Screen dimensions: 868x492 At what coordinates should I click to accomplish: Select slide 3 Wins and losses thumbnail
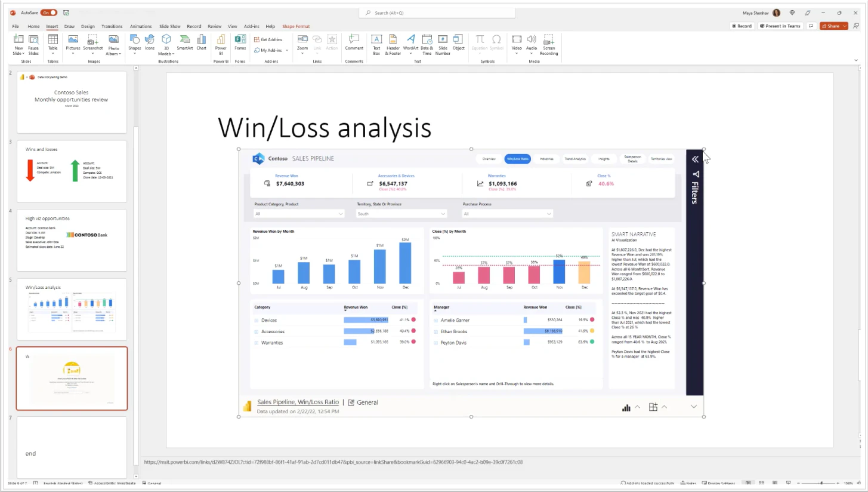72,171
